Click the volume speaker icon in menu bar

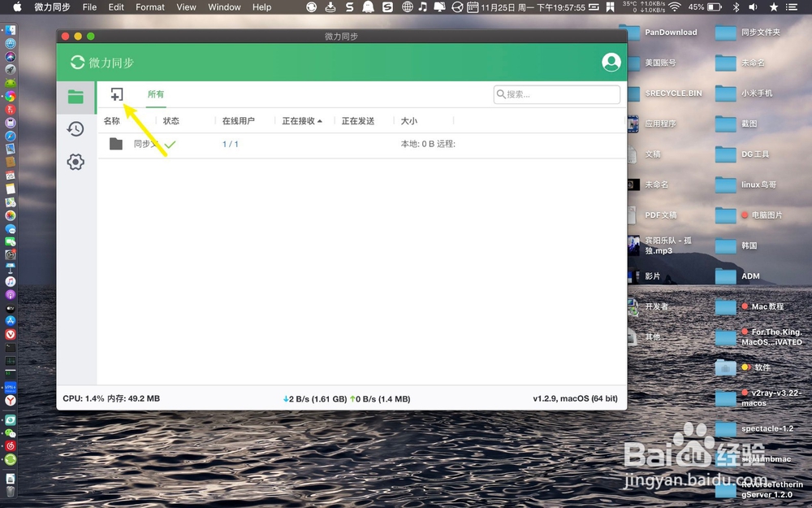[753, 7]
